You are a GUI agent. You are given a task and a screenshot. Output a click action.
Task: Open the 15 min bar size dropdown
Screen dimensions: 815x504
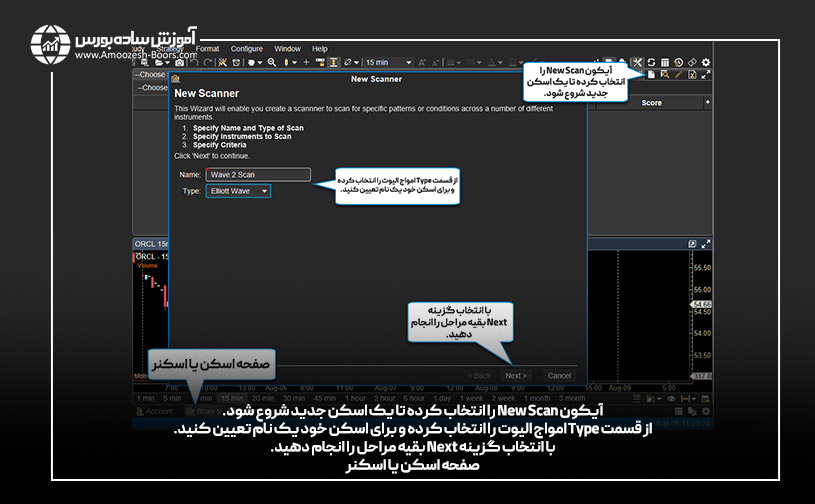coord(388,62)
